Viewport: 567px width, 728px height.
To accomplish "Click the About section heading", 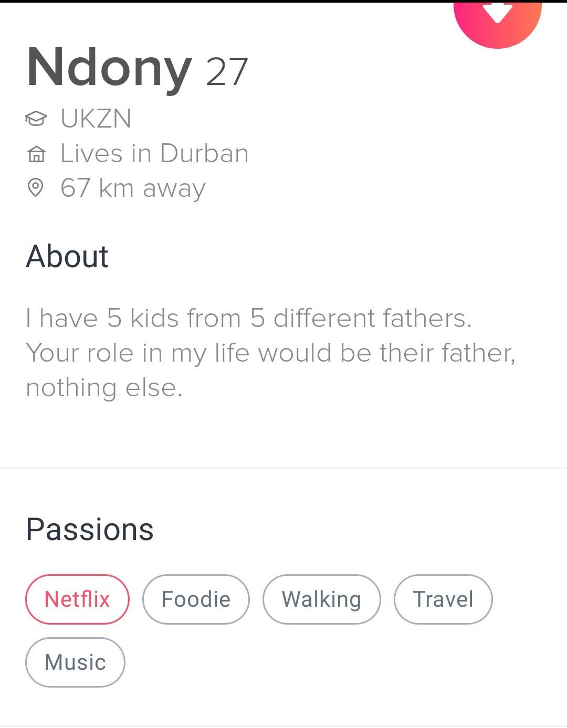I will click(67, 257).
